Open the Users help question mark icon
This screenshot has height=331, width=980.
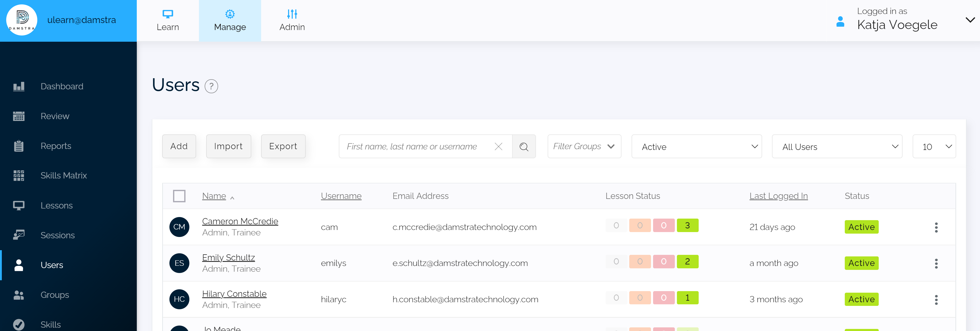pos(212,86)
